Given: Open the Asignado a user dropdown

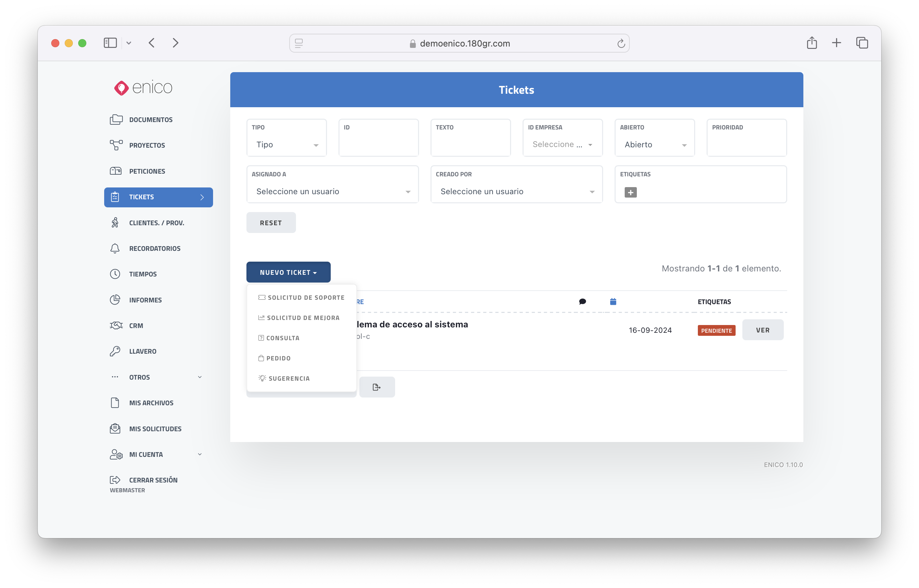Looking at the screenshot, I should tap(332, 192).
